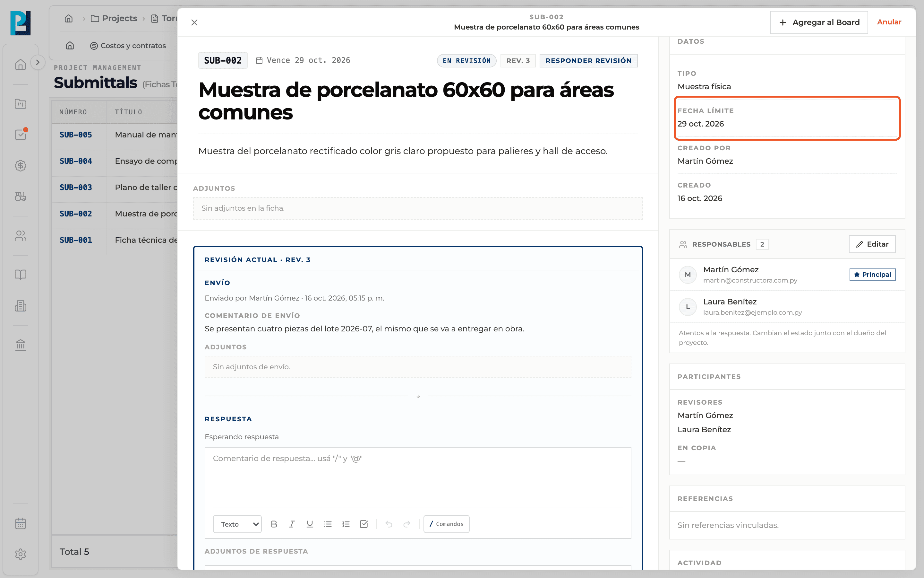Open the settings gear in sidebar
The width and height of the screenshot is (924, 578).
pyautogui.click(x=21, y=554)
